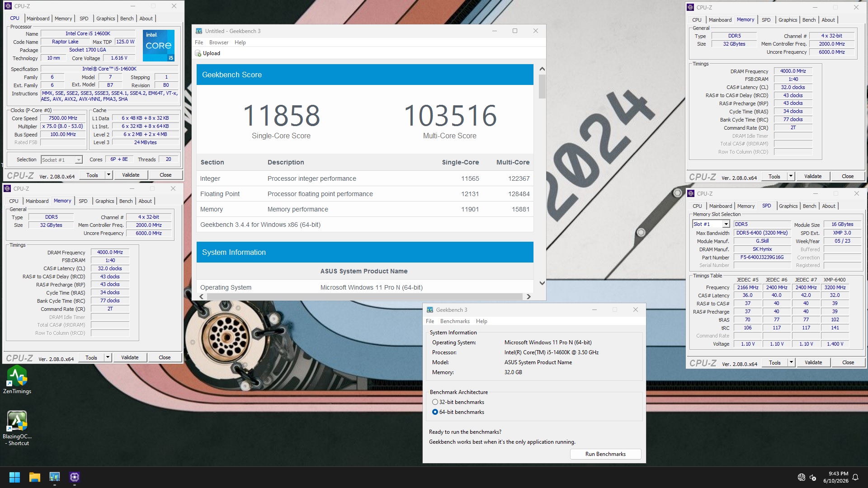Click scroll up arrow in Geekbench results
Viewport: 868px width, 488px height.
(x=542, y=69)
